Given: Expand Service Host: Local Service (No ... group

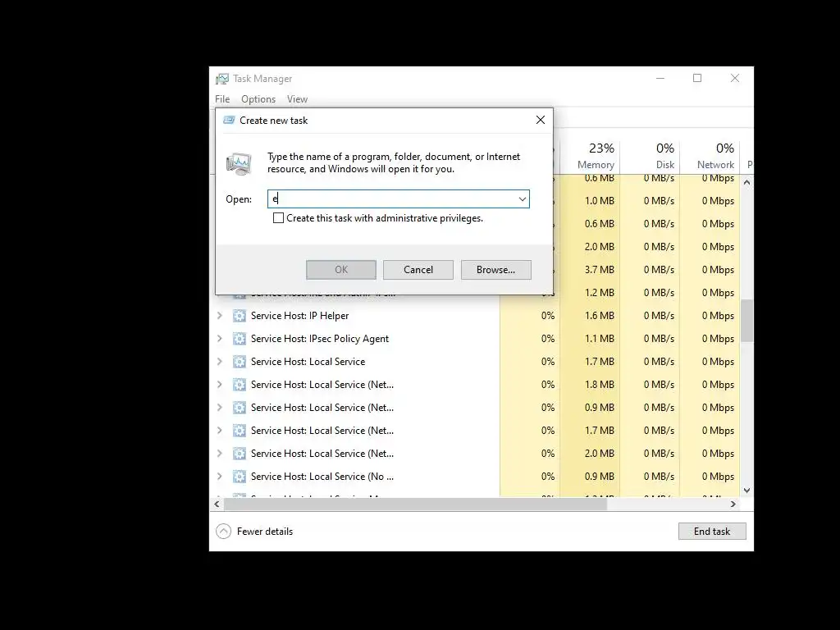Looking at the screenshot, I should point(220,477).
